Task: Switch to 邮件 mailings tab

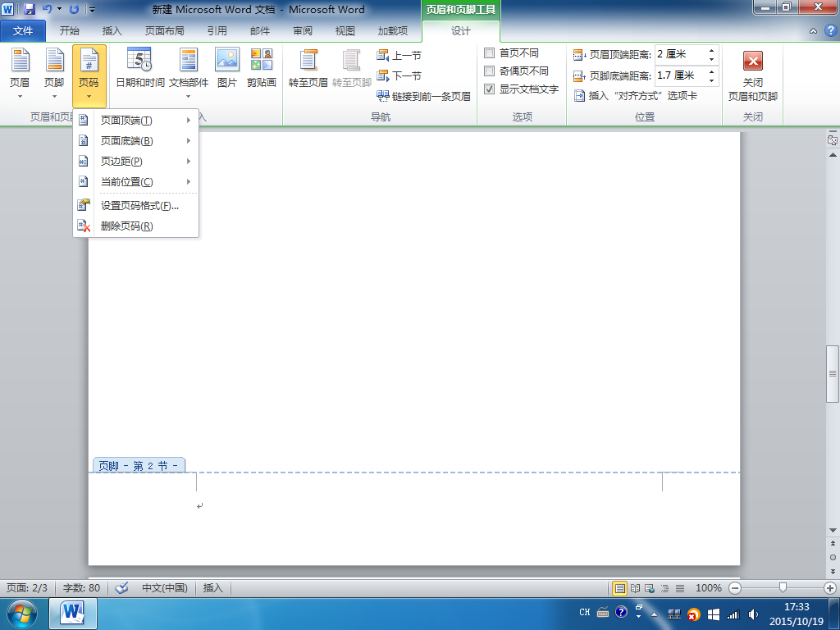Action: point(260,31)
